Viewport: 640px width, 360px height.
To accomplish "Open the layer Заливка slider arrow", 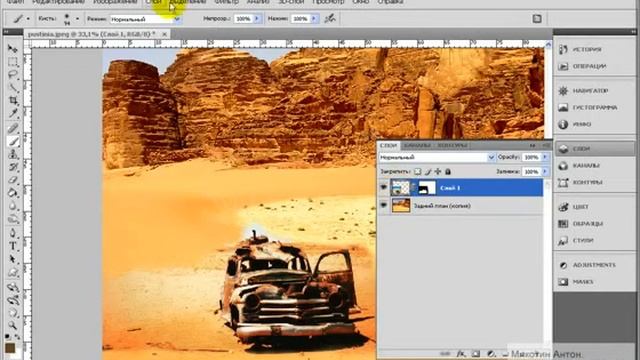I will (545, 172).
